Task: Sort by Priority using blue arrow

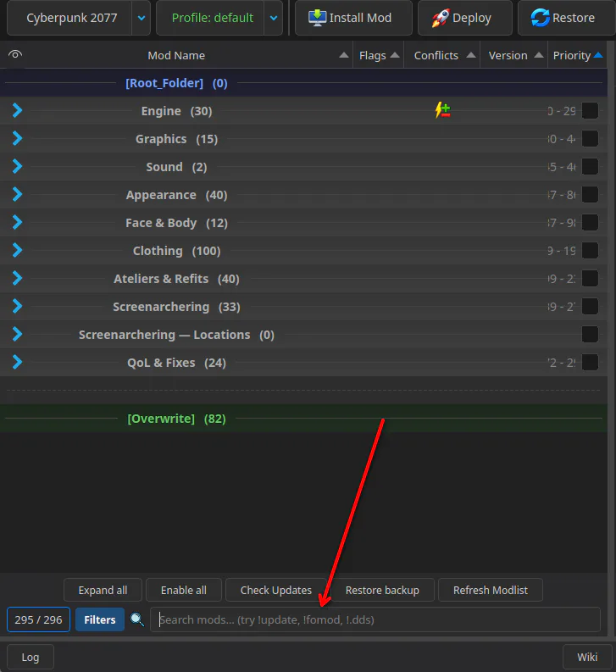Action: [598, 55]
